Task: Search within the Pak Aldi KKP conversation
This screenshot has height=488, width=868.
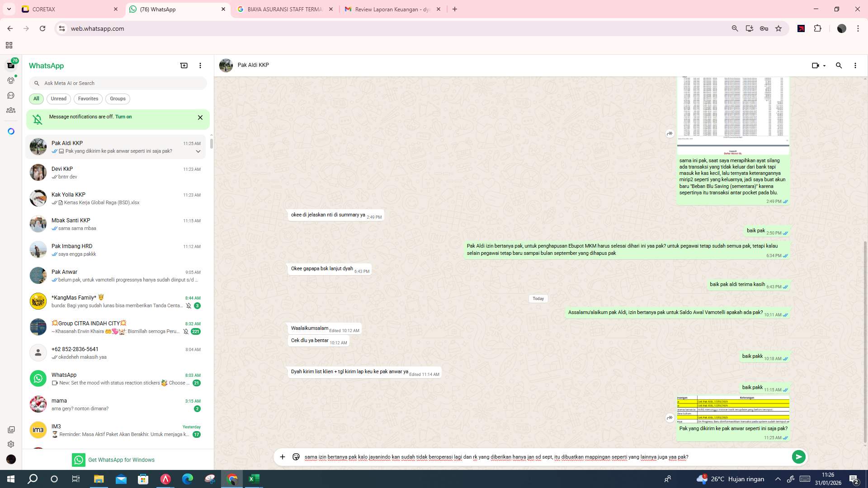Action: 839,66
